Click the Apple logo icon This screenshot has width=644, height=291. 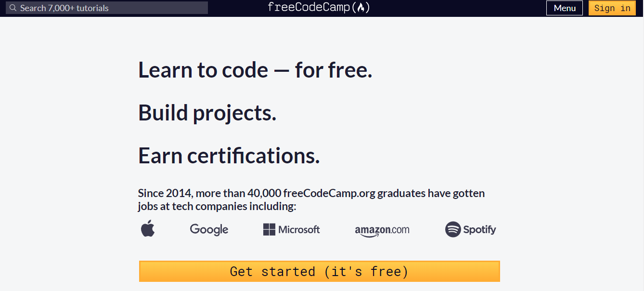pyautogui.click(x=148, y=229)
